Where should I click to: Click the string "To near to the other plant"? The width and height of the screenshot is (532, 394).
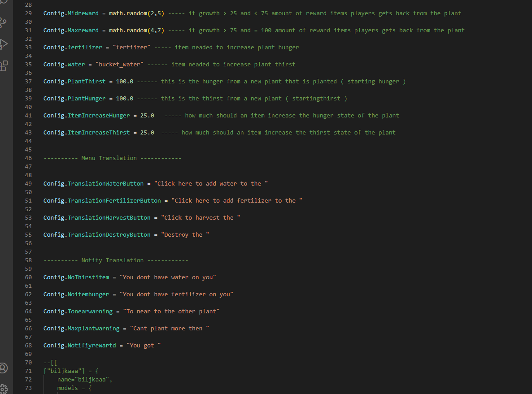tap(171, 311)
